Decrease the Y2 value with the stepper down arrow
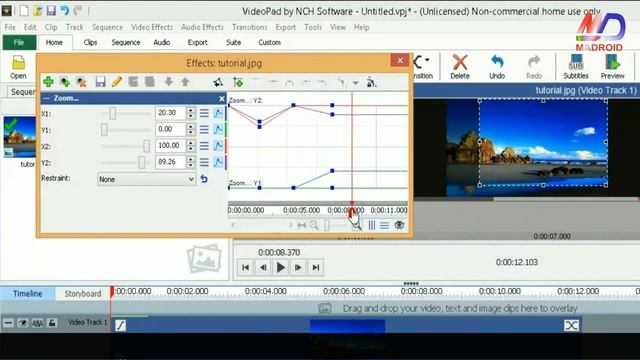The width and height of the screenshot is (640, 360). click(191, 166)
